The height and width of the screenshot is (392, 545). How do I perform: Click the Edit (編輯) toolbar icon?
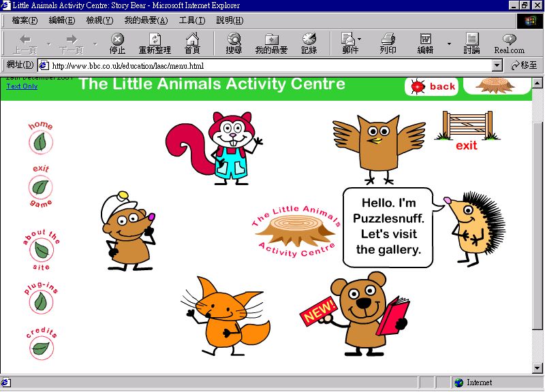425,44
